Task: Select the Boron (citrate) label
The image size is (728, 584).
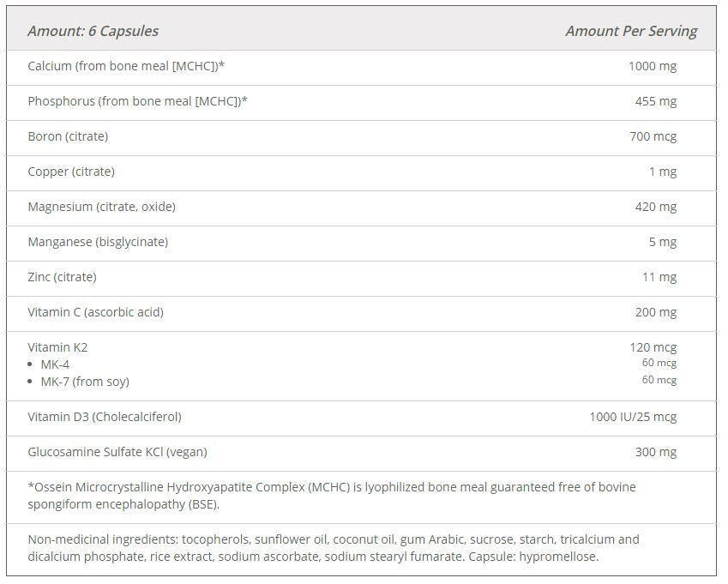Action: pos(68,136)
